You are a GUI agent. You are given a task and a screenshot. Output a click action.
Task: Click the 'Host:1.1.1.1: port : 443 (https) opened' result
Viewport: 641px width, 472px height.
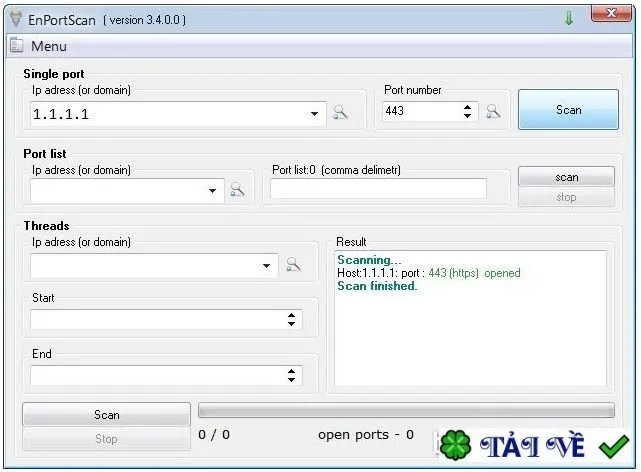coord(428,273)
